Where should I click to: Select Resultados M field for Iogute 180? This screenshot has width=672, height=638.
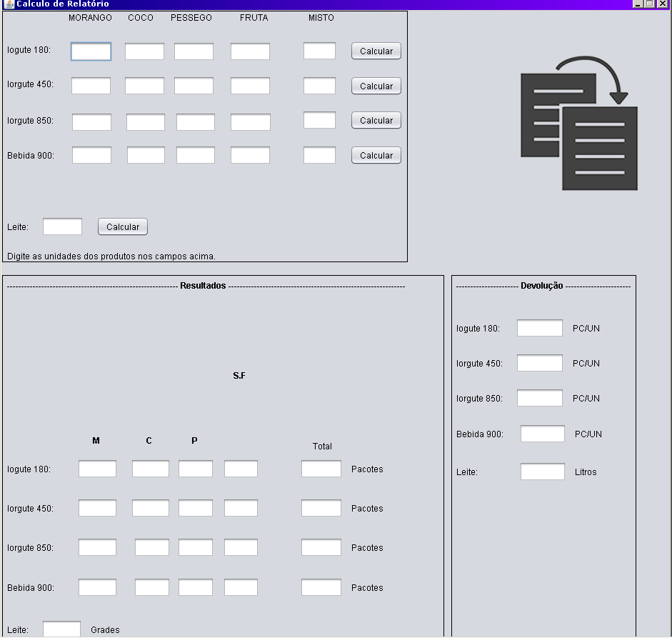click(x=97, y=469)
